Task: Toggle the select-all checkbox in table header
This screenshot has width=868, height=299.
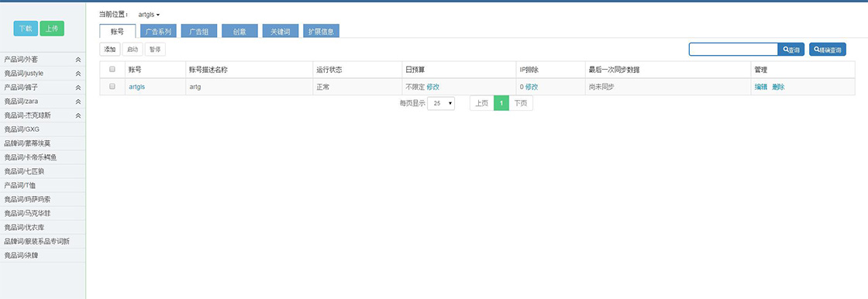Action: point(112,69)
